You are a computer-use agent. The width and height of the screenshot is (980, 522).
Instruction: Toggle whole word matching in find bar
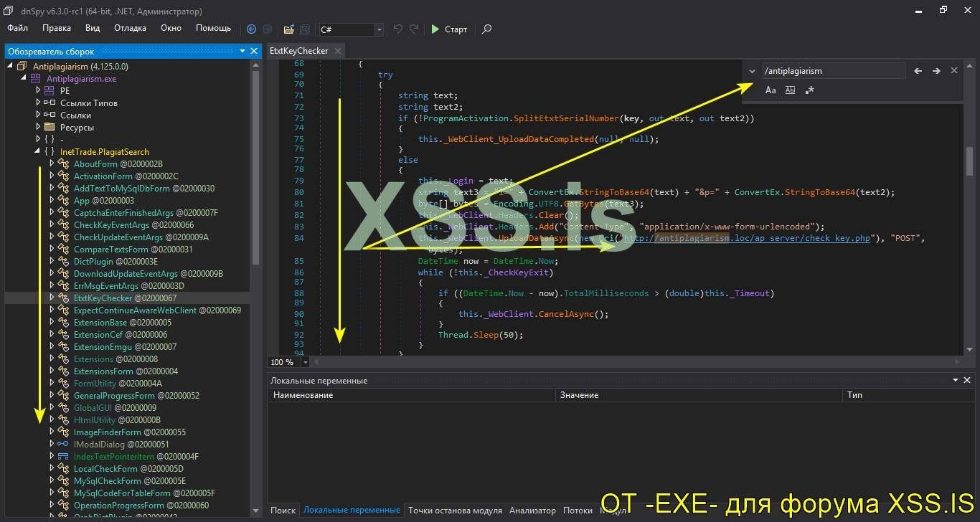790,90
